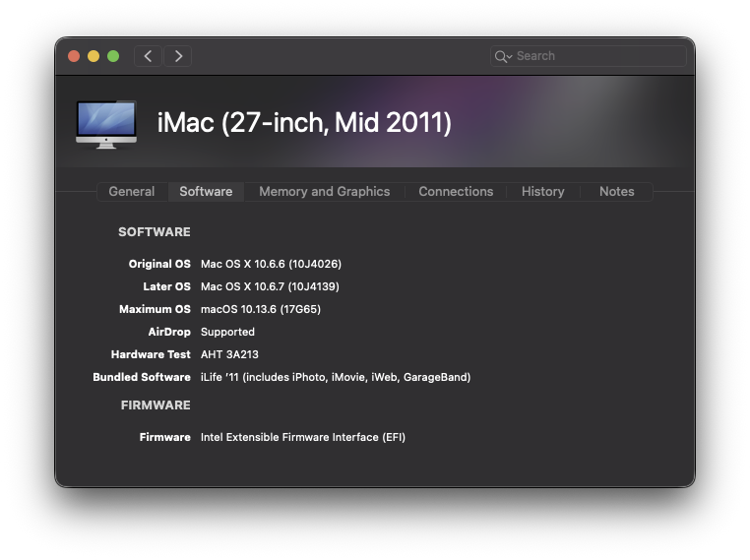Click the Original OS label

159,264
